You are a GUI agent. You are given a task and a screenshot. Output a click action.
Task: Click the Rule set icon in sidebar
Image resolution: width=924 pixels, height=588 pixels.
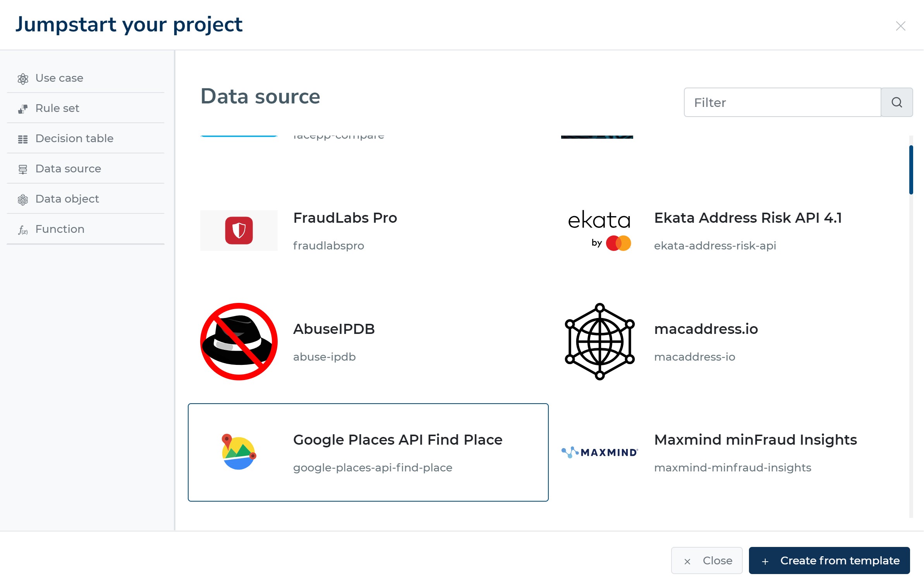[23, 109]
